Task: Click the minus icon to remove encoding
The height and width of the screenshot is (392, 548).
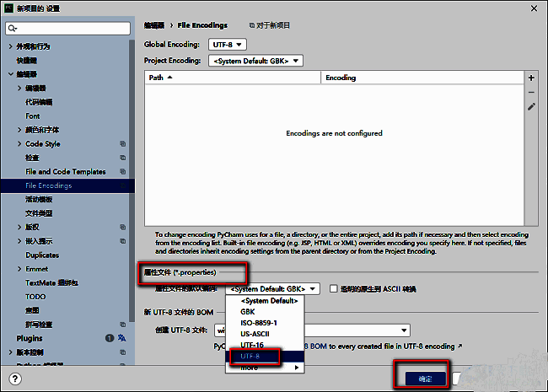Action: click(x=531, y=92)
